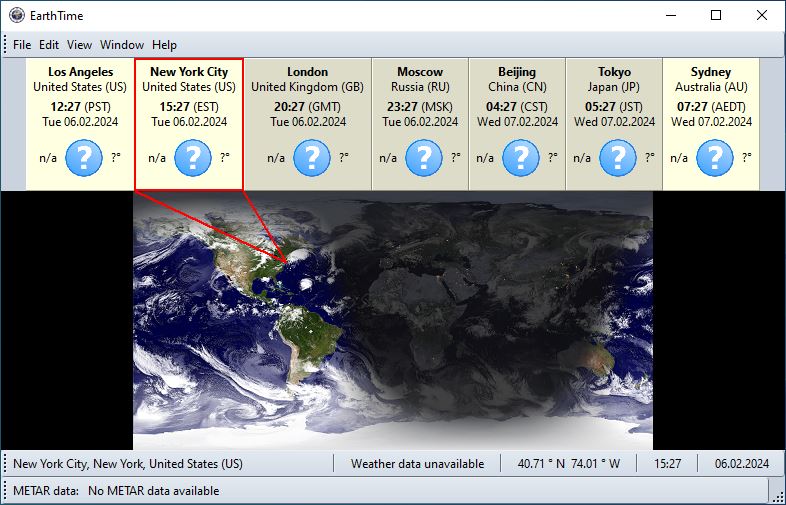This screenshot has height=505, width=786.
Task: Click the 07:27 (AEDT) time
Action: [x=711, y=107]
